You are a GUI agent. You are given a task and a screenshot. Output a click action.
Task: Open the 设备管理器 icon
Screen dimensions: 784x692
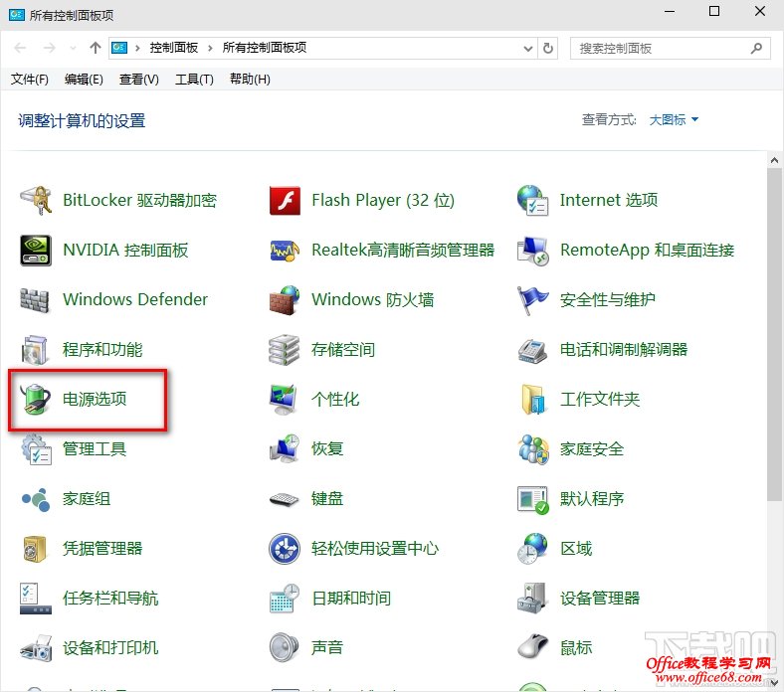(531, 599)
